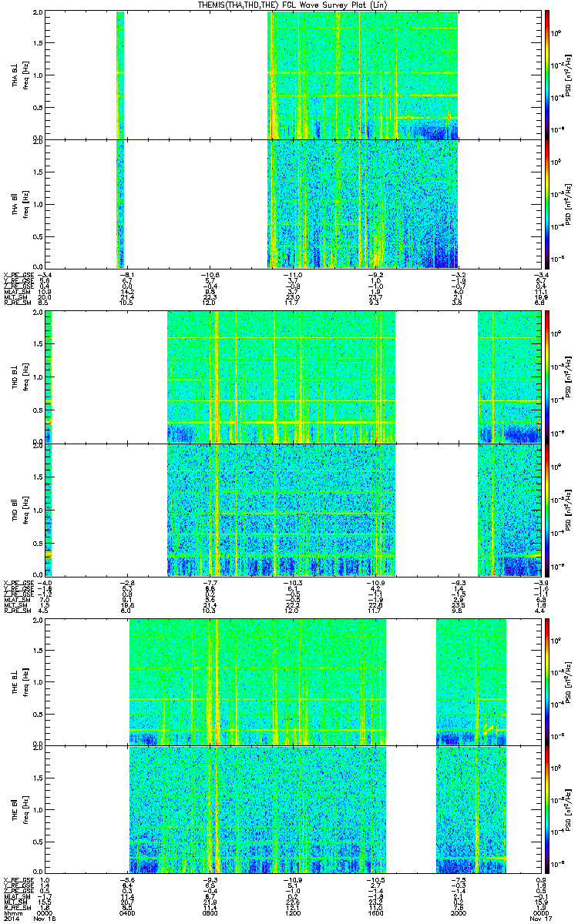Click the narrow THA B⊥ data strip near 0300
The image size is (578, 924).
click(x=120, y=75)
